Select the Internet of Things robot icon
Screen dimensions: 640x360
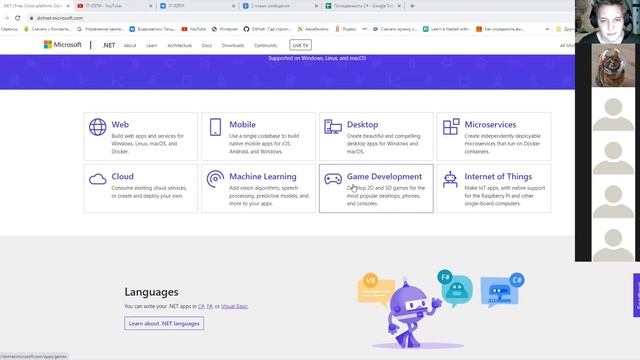[x=450, y=179]
